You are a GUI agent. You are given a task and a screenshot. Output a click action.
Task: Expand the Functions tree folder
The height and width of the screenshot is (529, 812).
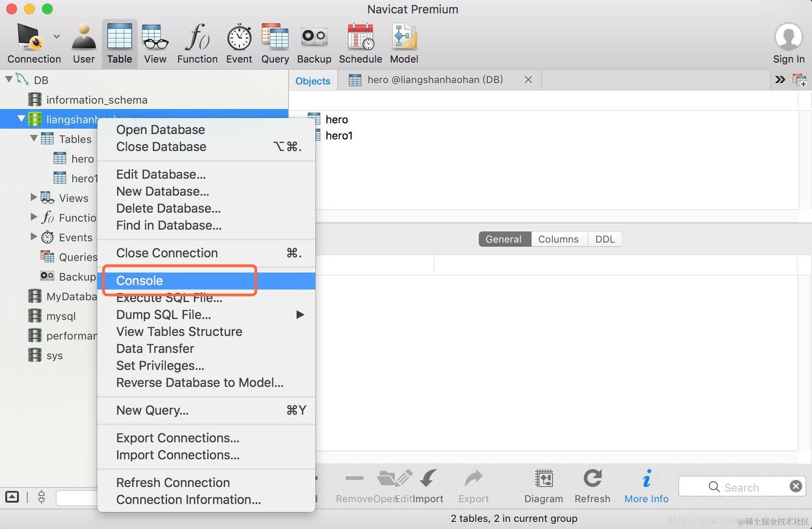pos(33,217)
